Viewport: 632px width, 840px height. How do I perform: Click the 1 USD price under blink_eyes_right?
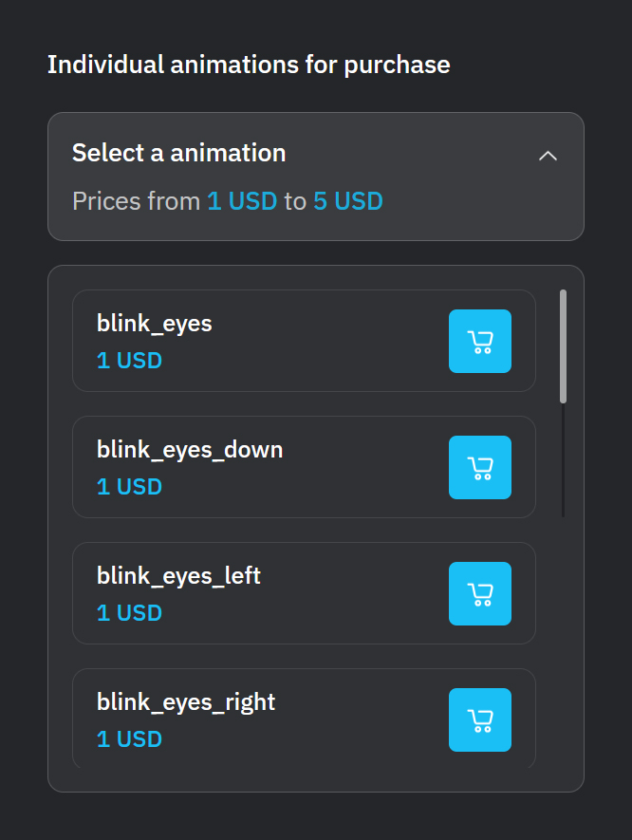(x=129, y=739)
